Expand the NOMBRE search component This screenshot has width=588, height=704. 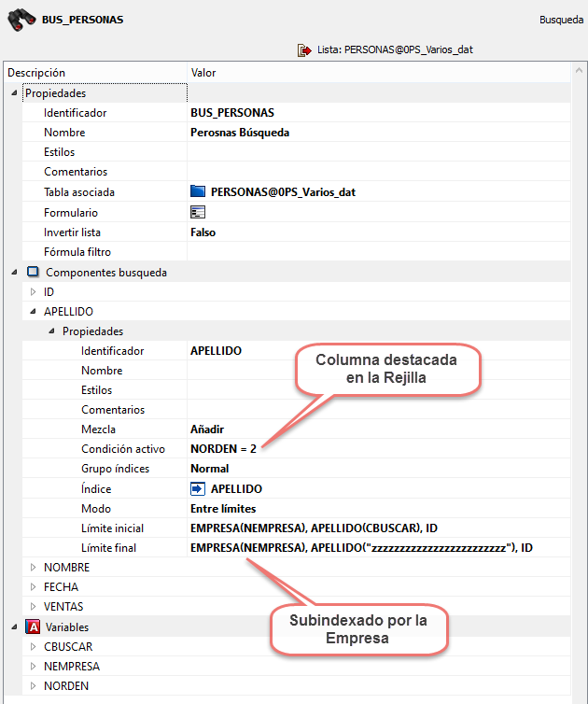34,568
